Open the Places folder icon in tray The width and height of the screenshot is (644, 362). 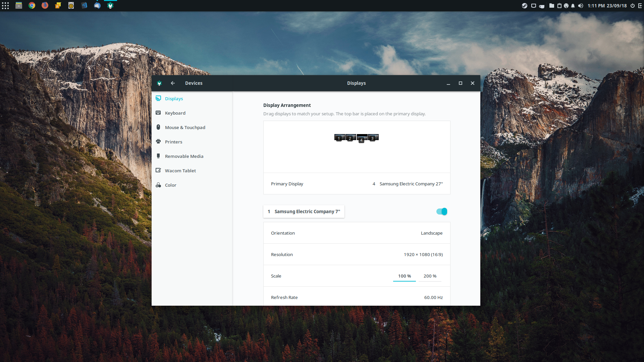[551, 6]
